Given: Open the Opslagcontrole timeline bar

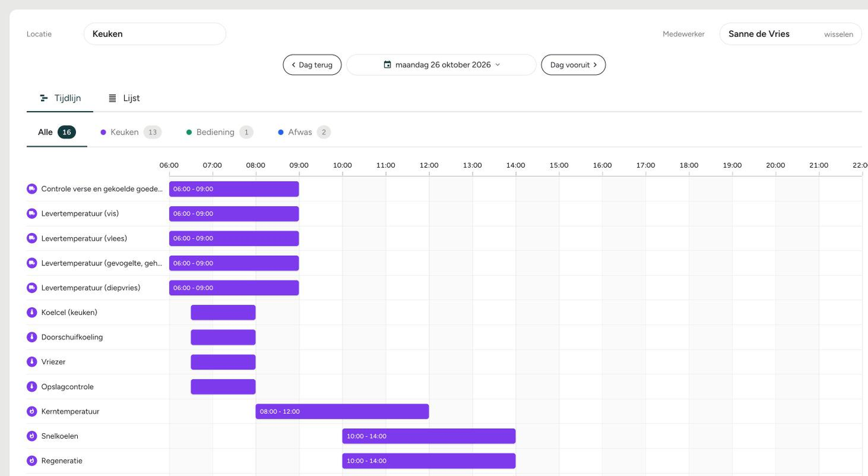Looking at the screenshot, I should pyautogui.click(x=223, y=387).
